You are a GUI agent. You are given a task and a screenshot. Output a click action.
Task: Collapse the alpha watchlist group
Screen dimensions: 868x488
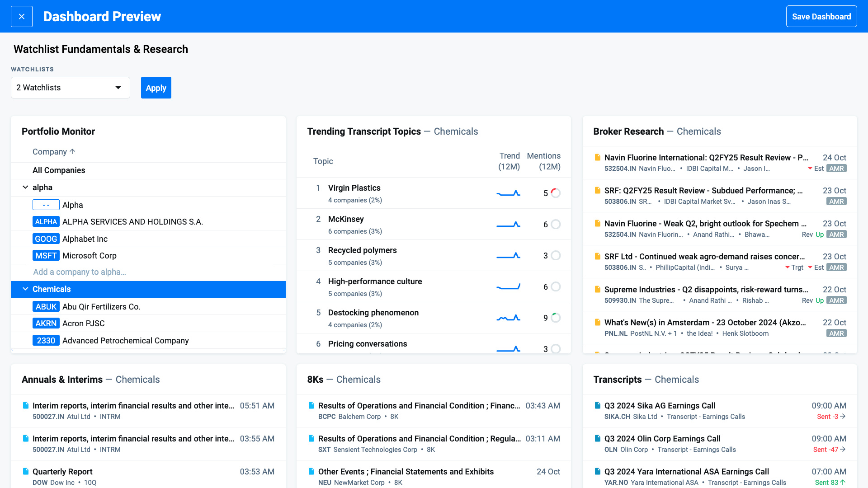(25, 188)
